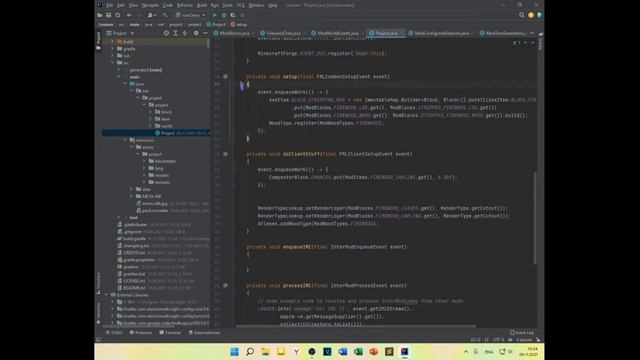
Task: Click the Project class breadcrumb
Action: 216,24
